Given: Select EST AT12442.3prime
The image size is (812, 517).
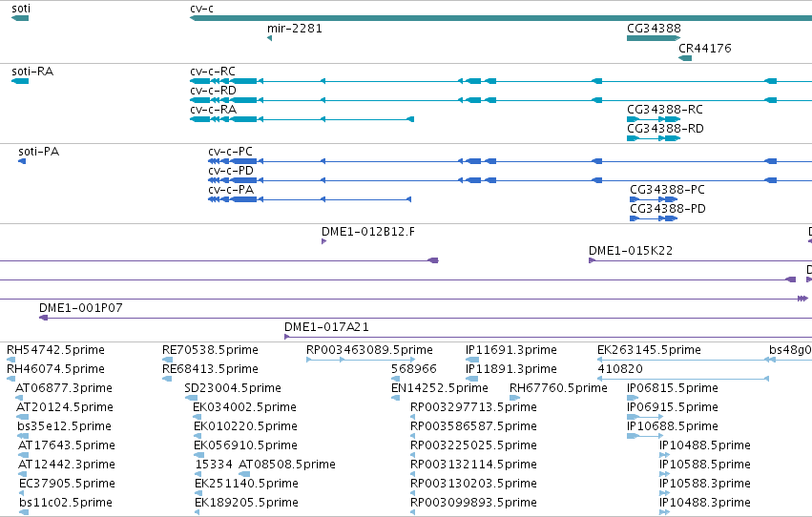Looking at the screenshot, I should 66,465.
